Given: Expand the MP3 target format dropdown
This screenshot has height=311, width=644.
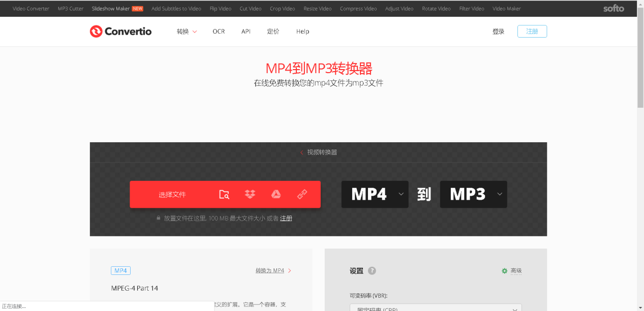Looking at the screenshot, I should (x=473, y=194).
